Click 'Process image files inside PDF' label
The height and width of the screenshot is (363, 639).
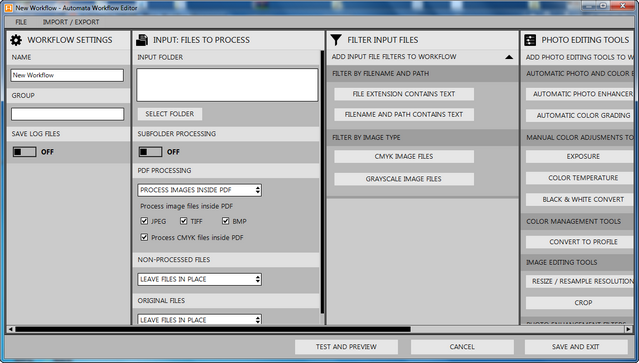[187, 206]
